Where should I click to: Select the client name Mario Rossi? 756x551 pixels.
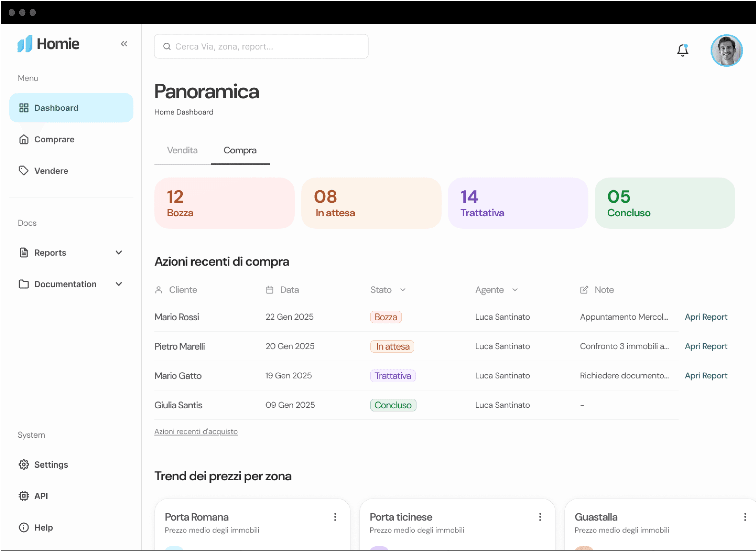(177, 317)
